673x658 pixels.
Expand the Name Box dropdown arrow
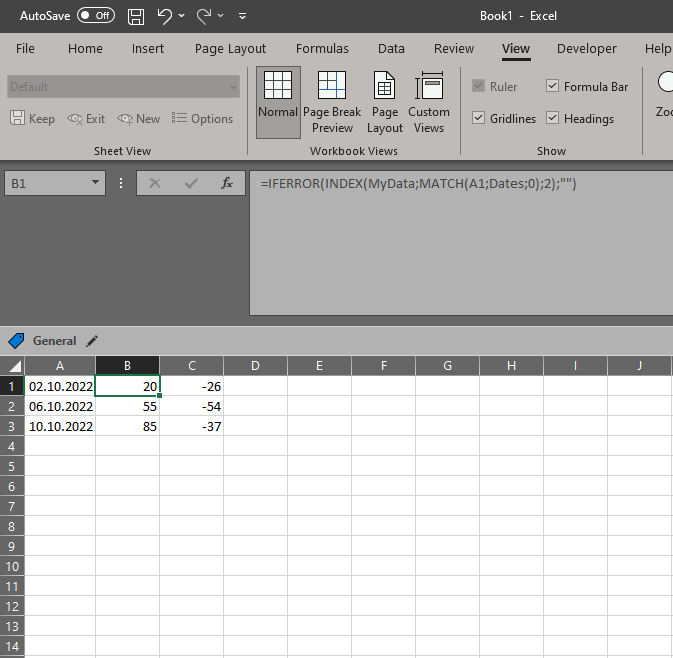pyautogui.click(x=97, y=183)
